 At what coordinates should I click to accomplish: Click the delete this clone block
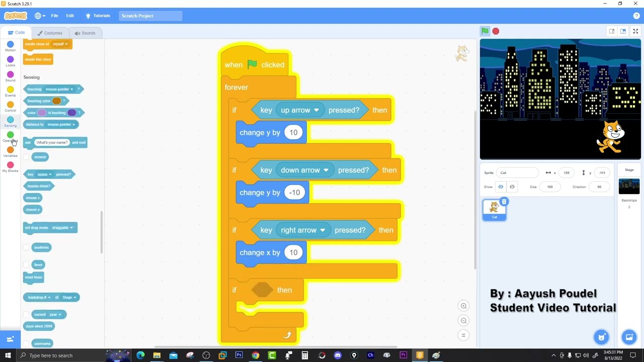(38, 59)
